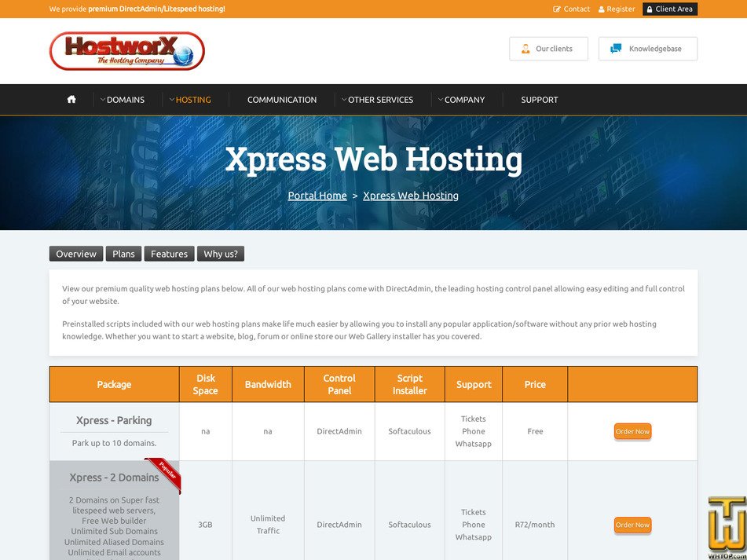Click the Xpress - Parking package name
The width and height of the screenshot is (747, 560).
tap(114, 420)
